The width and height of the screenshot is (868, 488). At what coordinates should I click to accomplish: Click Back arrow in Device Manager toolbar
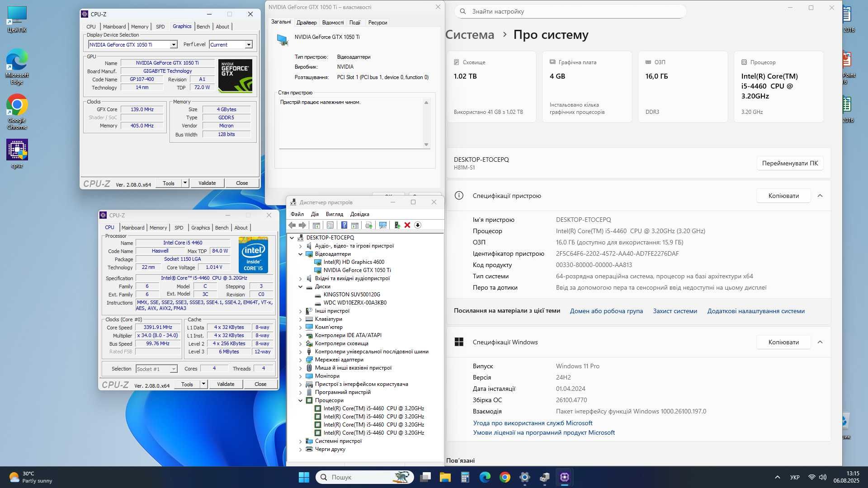[292, 225]
